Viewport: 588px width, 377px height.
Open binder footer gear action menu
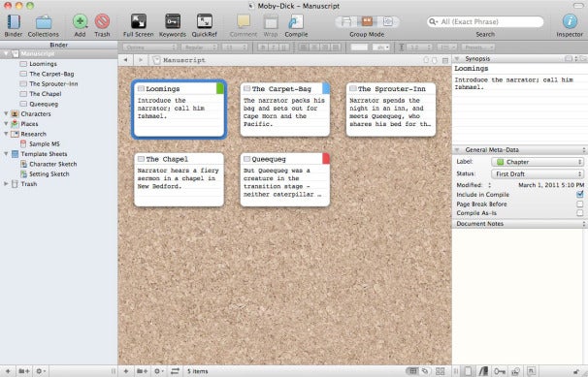(x=41, y=371)
